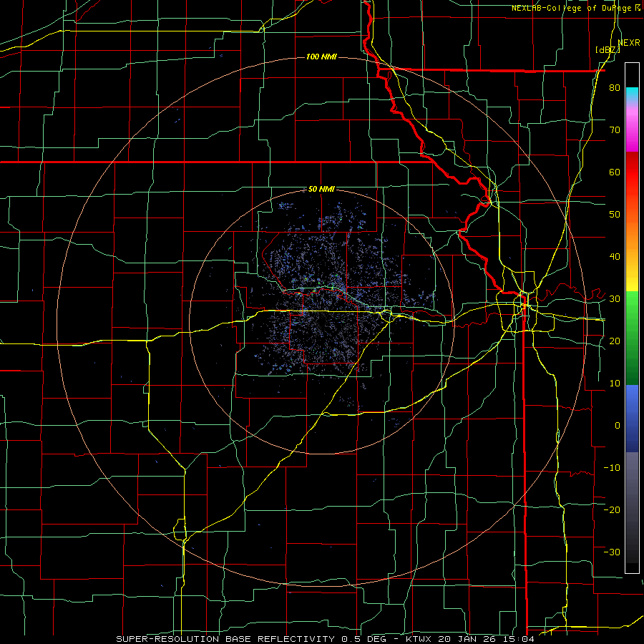Click the 40 dBZ scale value
Image resolution: width=644 pixels, height=644 pixels.
click(615, 257)
